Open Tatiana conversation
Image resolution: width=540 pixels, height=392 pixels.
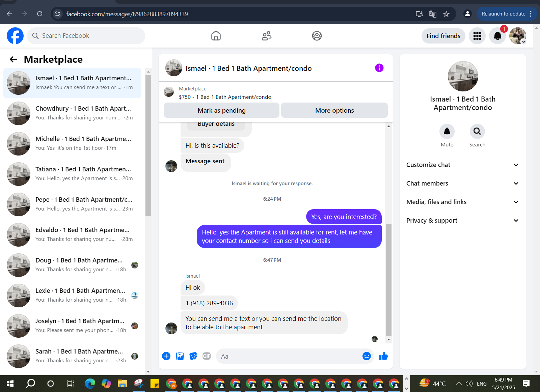(73, 174)
